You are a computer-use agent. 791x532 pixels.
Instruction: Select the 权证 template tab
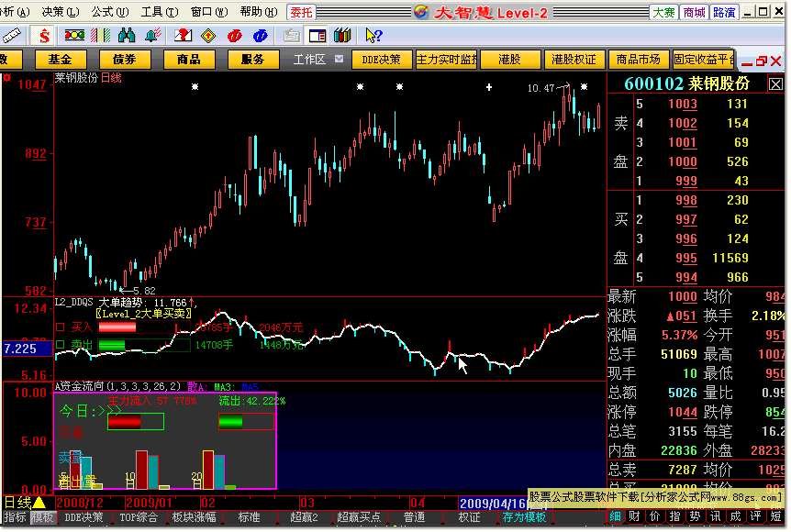469,517
